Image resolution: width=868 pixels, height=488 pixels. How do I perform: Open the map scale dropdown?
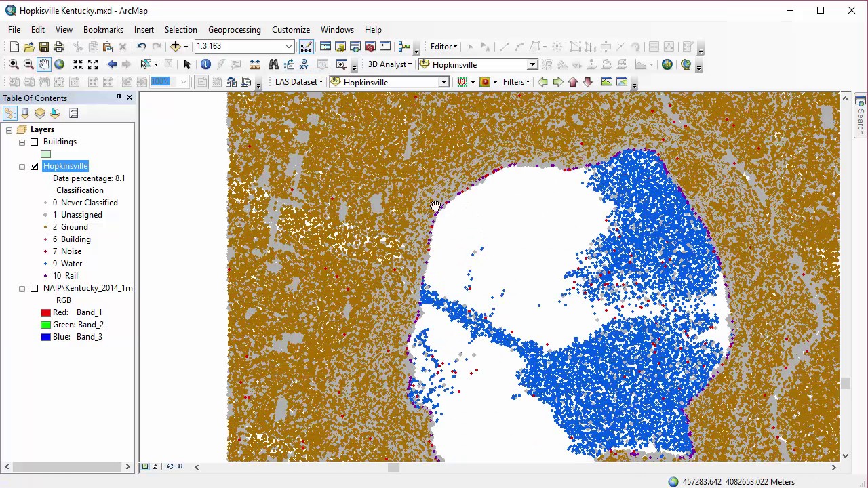(289, 46)
